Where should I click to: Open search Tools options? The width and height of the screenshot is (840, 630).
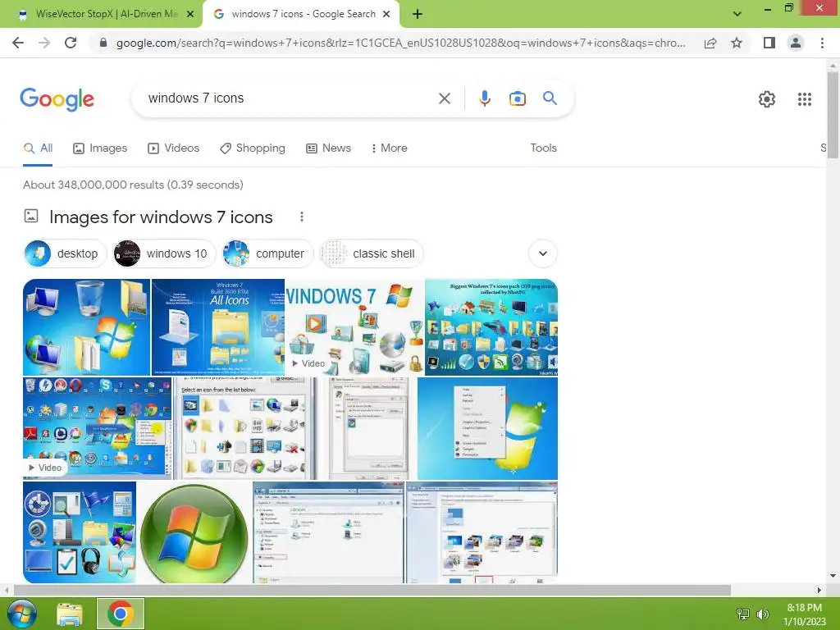[x=543, y=148]
